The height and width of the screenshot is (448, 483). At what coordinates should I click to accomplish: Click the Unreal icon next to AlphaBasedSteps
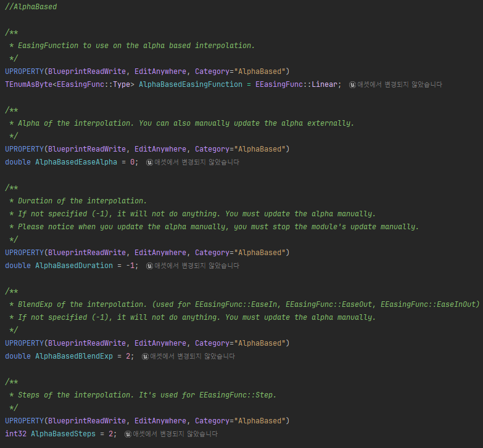click(x=128, y=434)
